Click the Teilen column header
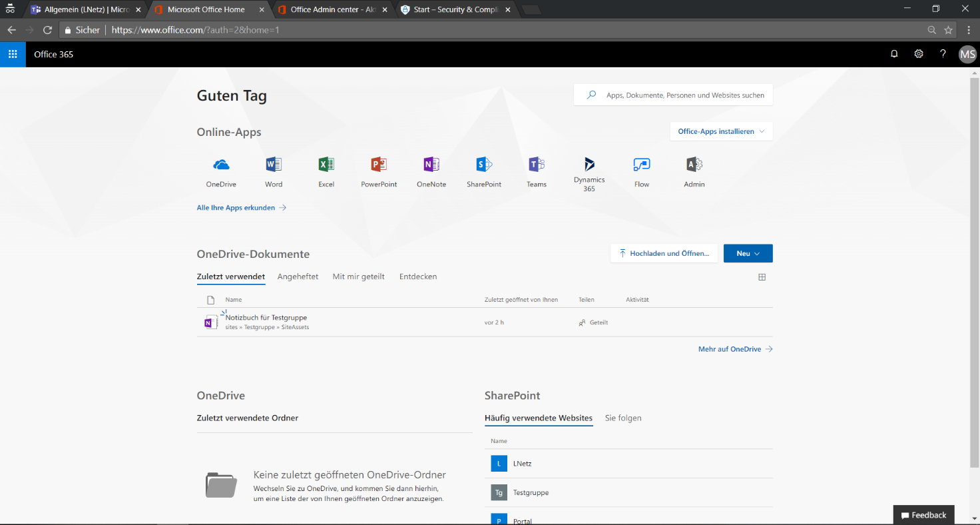Viewport: 980px width, 525px height. [x=587, y=300]
